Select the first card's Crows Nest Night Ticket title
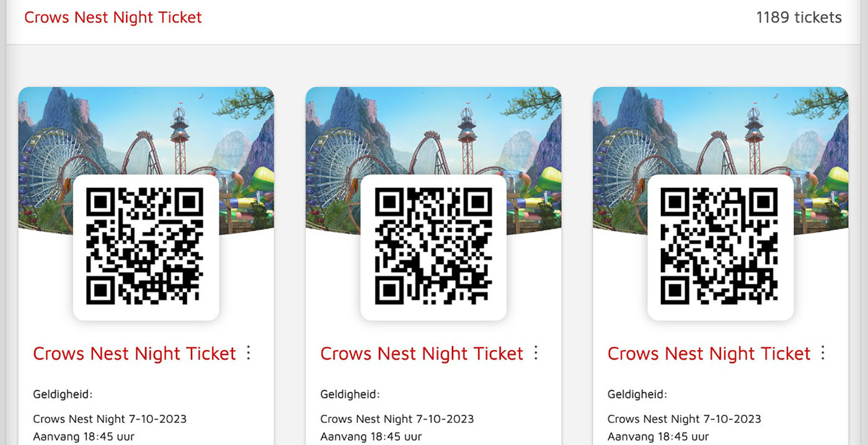868x445 pixels. tap(135, 353)
